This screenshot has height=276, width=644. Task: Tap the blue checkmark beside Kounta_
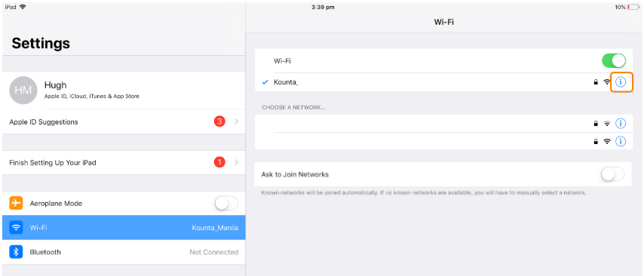[x=265, y=82]
